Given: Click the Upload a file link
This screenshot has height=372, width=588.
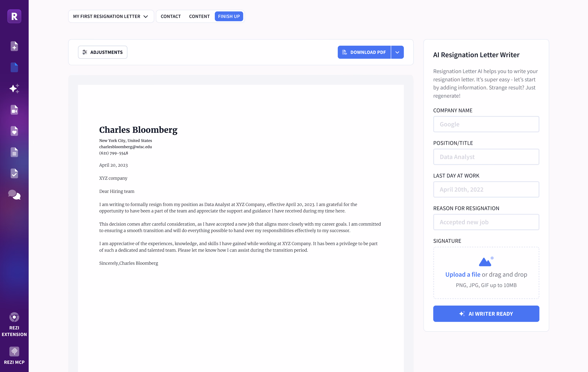Looking at the screenshot, I should 462,274.
